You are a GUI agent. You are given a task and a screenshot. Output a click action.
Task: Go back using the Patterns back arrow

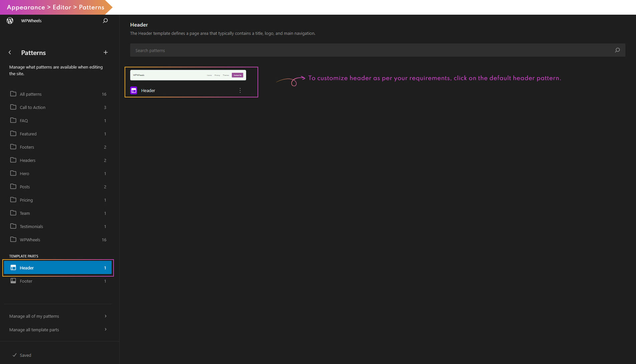(x=10, y=52)
